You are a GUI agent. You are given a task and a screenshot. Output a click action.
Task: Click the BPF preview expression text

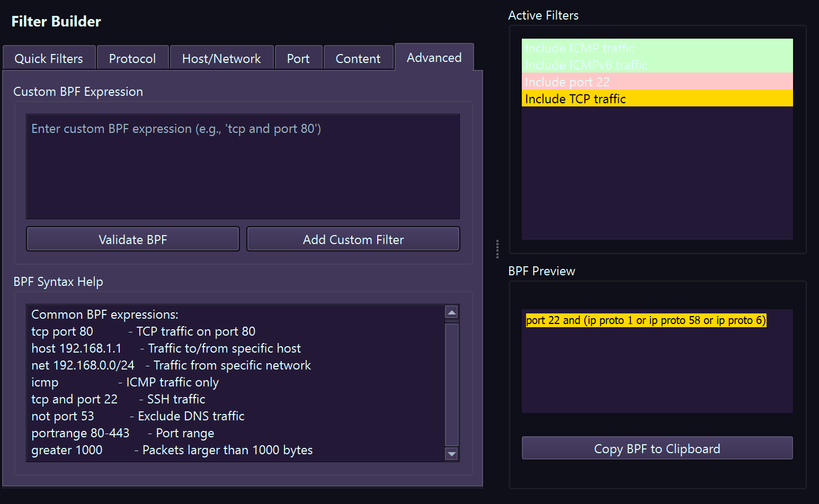pyautogui.click(x=645, y=320)
